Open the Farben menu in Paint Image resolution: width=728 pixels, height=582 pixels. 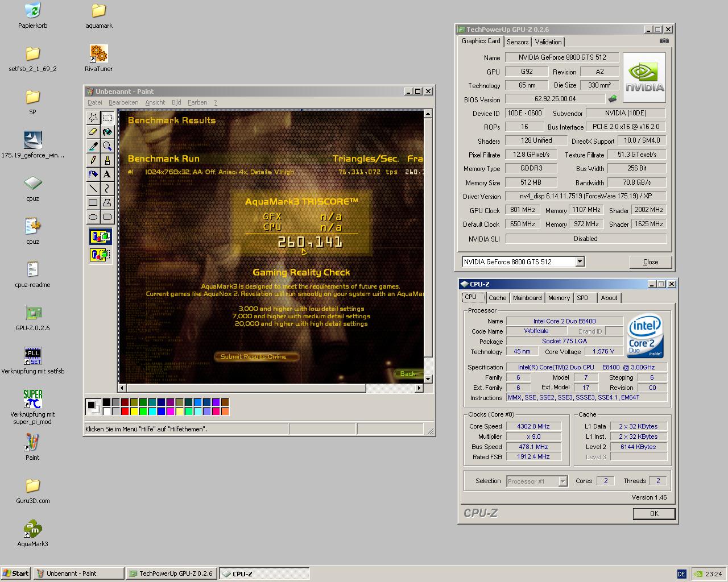point(197,102)
